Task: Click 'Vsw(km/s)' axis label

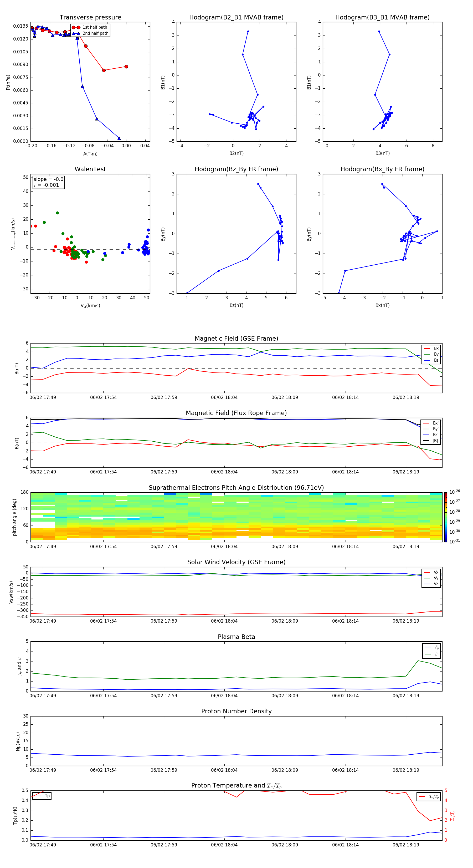Action: tap(11, 592)
